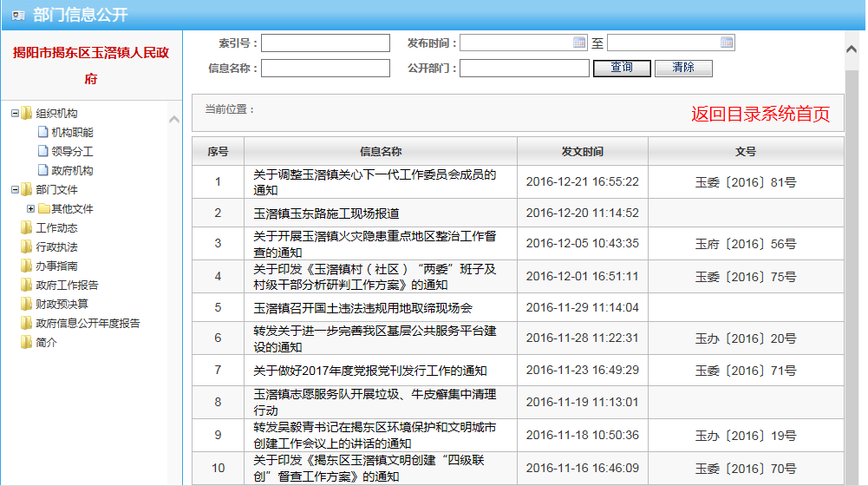Open calendar picker for start publish date
868x486 pixels.
click(x=579, y=43)
